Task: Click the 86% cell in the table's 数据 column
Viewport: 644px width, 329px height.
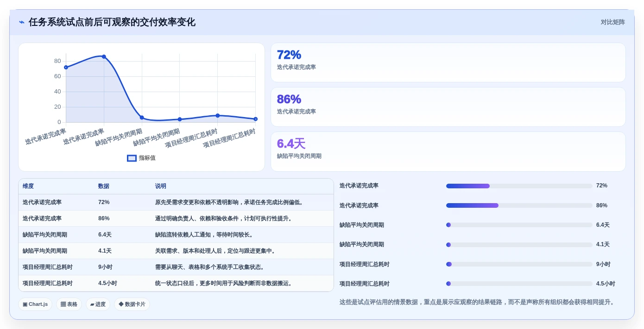Action: point(104,218)
